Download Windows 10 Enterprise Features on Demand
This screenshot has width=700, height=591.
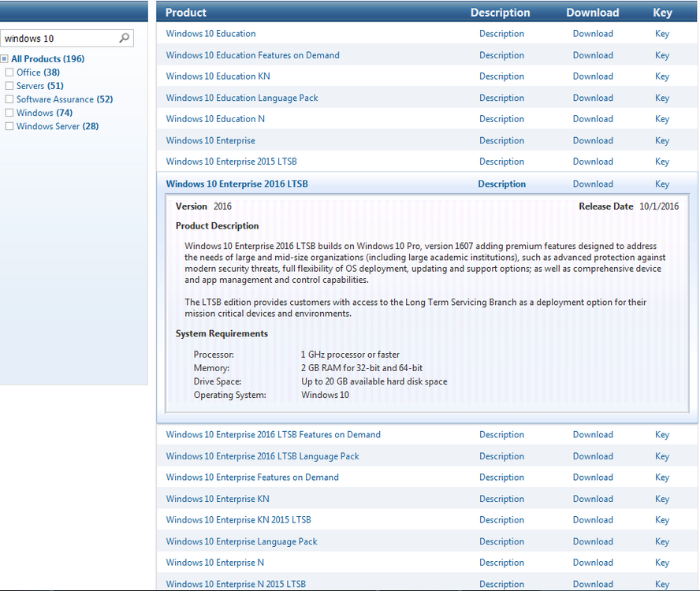click(x=593, y=478)
